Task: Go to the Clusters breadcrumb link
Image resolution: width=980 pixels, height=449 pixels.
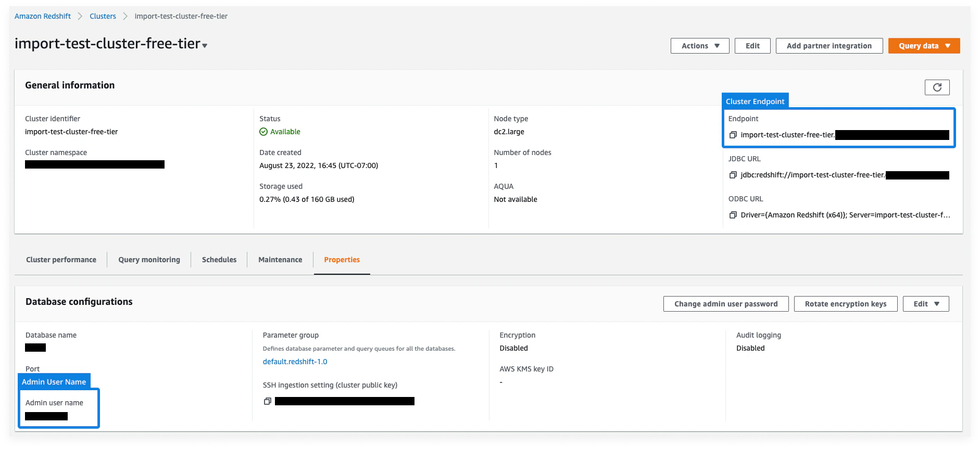Action: point(103,16)
